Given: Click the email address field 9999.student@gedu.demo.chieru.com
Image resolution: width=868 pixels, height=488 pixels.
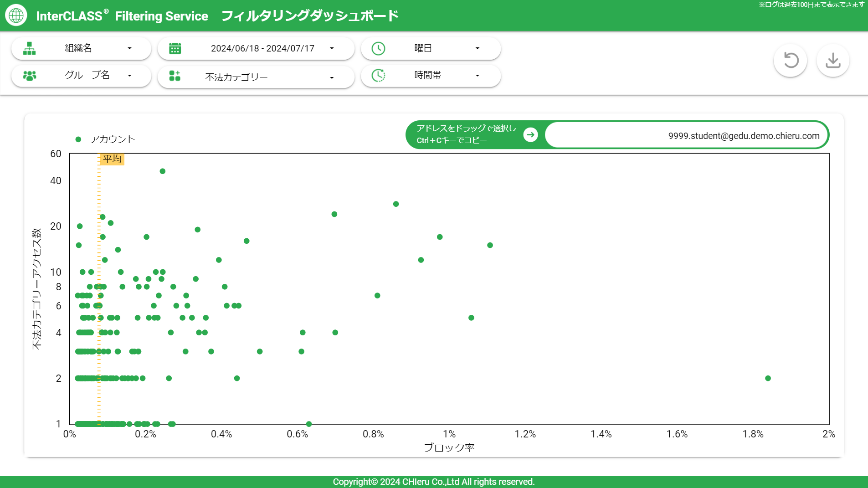Looking at the screenshot, I should pyautogui.click(x=686, y=135).
